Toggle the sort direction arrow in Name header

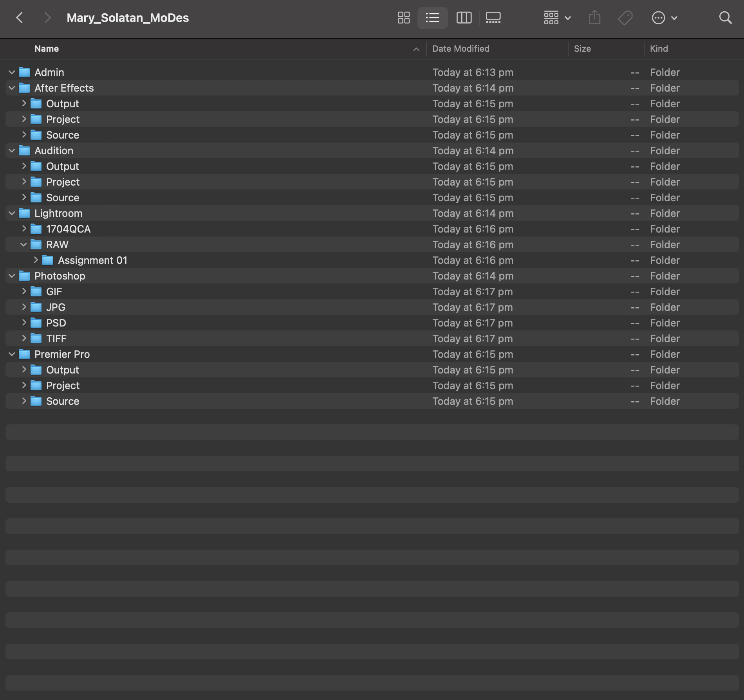pyautogui.click(x=416, y=49)
